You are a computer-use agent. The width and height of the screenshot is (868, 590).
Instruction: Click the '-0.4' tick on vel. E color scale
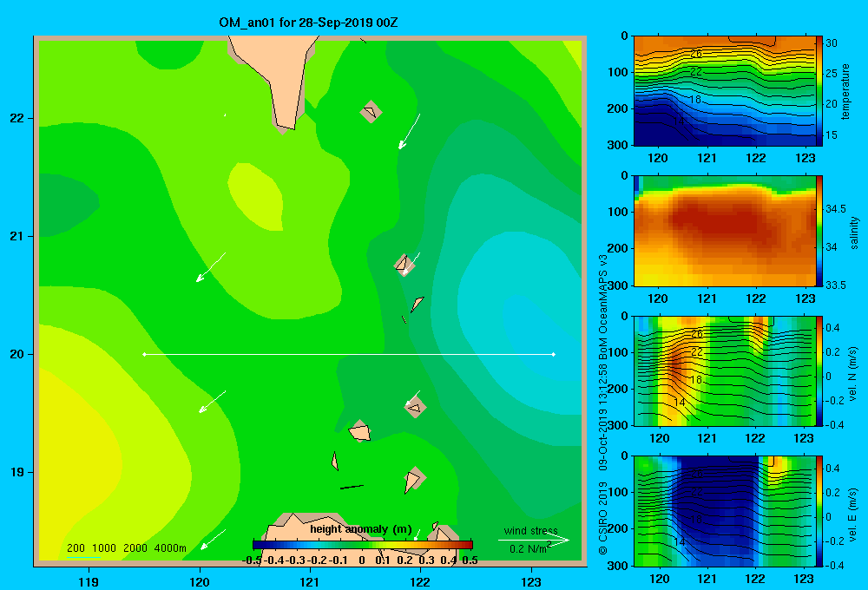(x=834, y=565)
